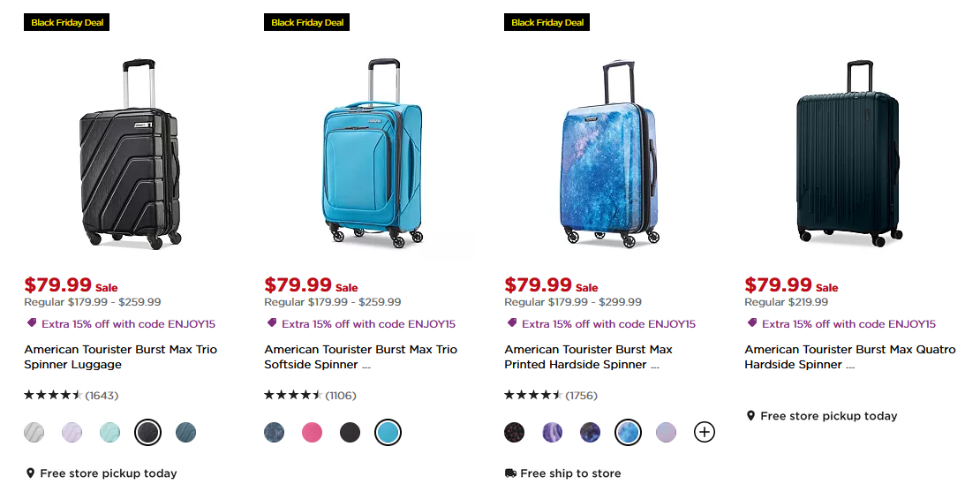Choose the lavender swatch for Burst Max Trio Spinner
This screenshot has height=492, width=980.
coord(72,432)
